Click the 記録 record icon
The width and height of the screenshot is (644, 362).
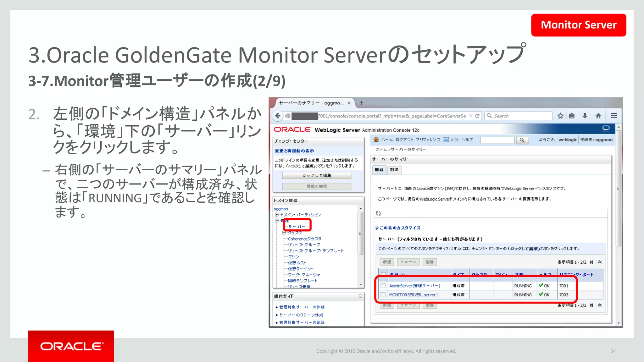(446, 140)
